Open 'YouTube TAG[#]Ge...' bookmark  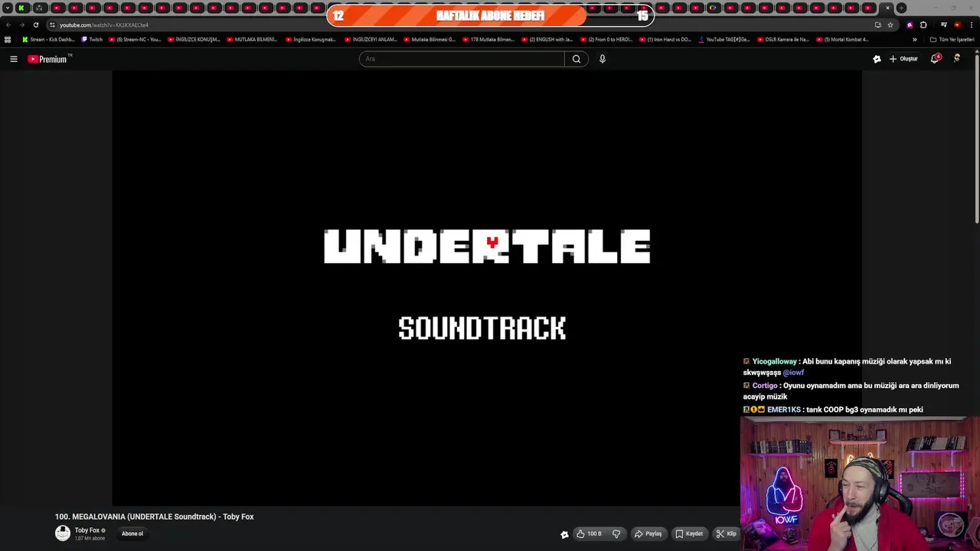pos(724,39)
